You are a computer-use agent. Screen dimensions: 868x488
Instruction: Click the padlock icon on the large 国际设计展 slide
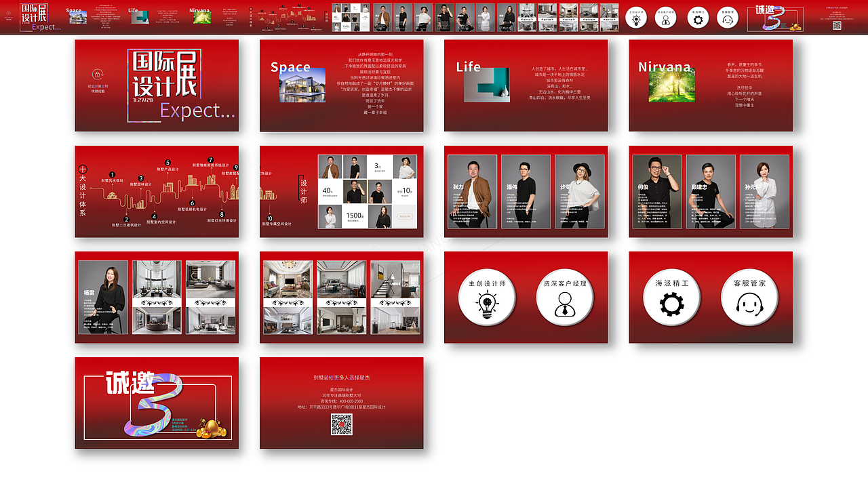[x=97, y=74]
